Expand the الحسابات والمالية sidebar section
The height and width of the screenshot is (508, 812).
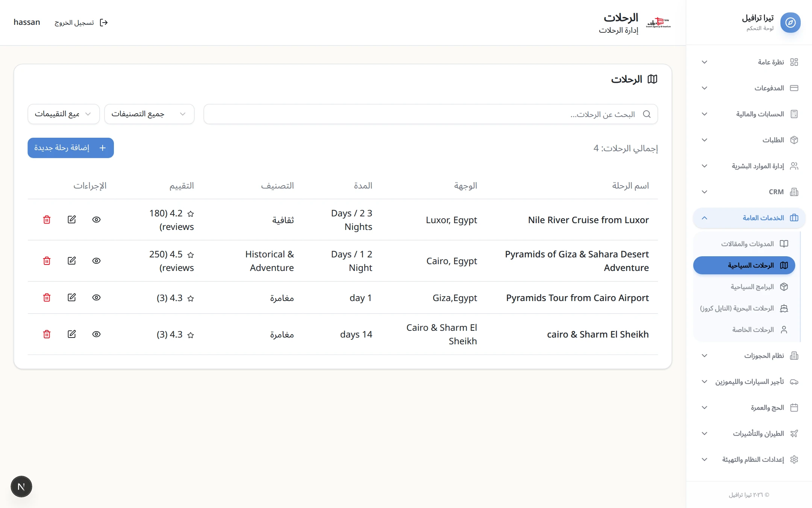tap(749, 114)
